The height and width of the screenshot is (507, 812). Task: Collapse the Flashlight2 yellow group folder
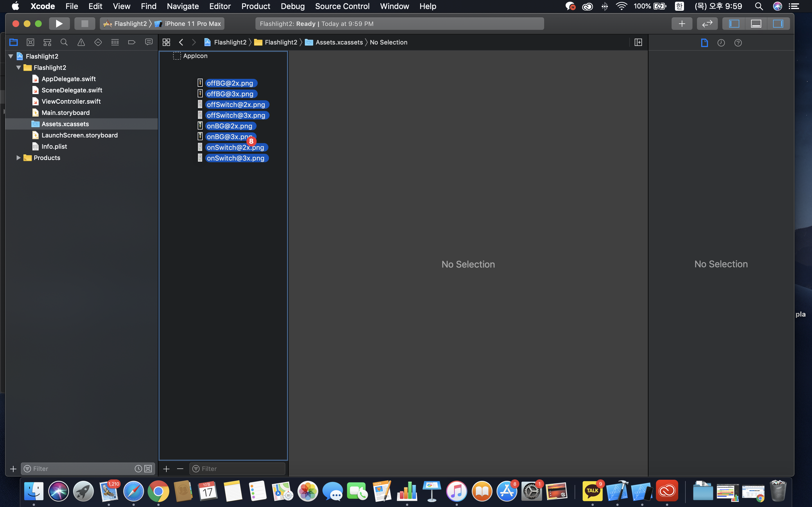pyautogui.click(x=18, y=67)
